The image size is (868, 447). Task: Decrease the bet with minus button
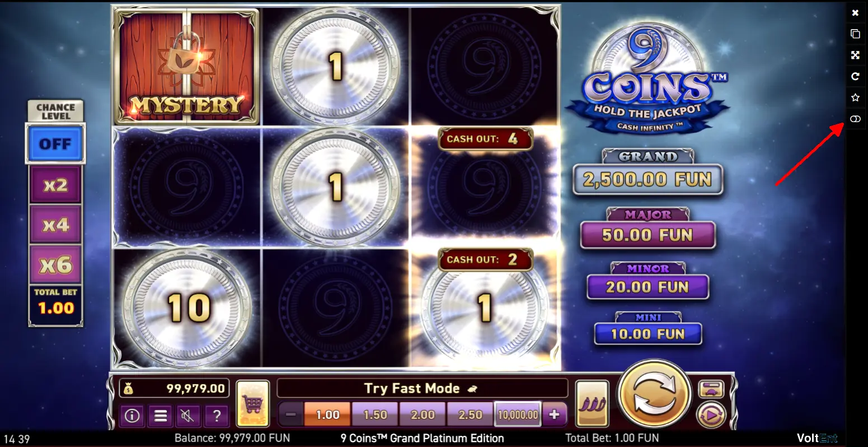point(290,415)
